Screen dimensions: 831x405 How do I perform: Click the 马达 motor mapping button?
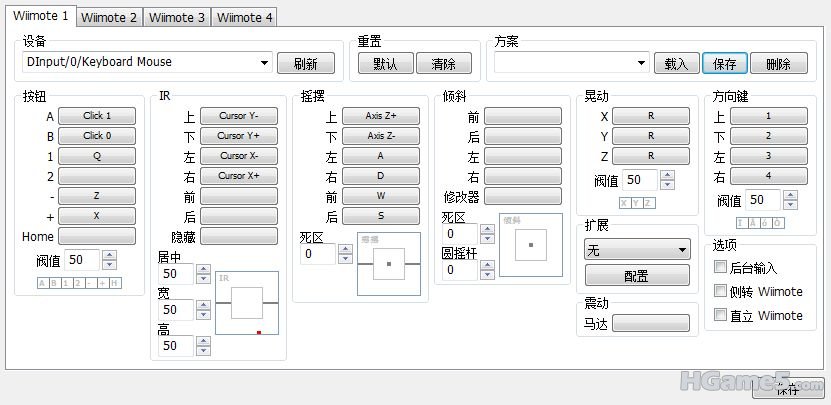[651, 323]
